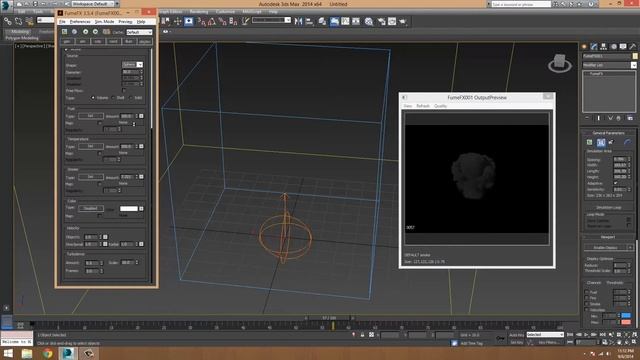Viewport: 640px width, 360px height.
Task: Open the Rendered Frame Window icon
Action: [392, 21]
